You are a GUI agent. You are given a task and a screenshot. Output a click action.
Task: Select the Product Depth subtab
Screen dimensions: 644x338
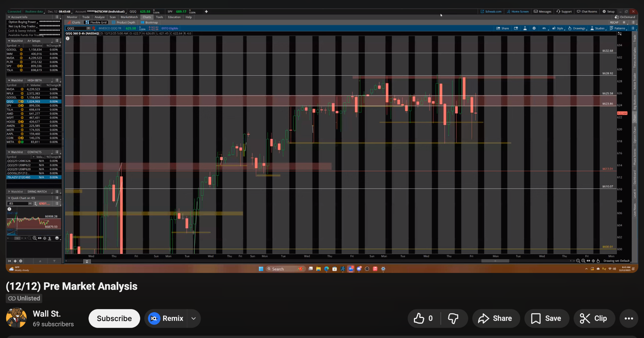coord(123,22)
